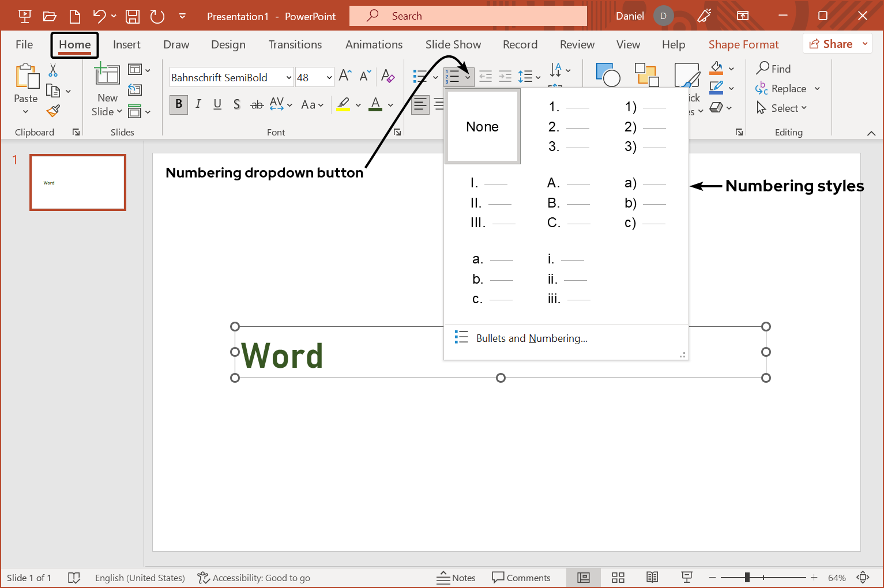The height and width of the screenshot is (588, 884).
Task: Open Slide Sorter view in status bar
Action: [x=618, y=578]
